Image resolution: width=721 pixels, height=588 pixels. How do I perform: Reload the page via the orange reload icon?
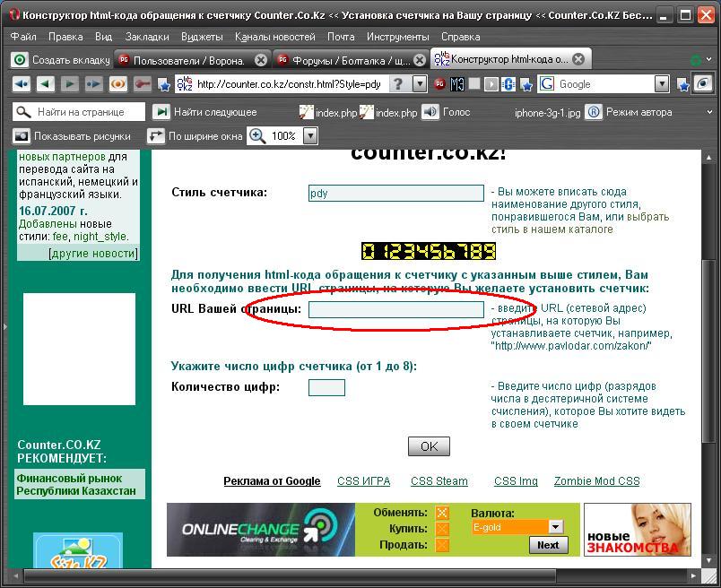[x=118, y=84]
